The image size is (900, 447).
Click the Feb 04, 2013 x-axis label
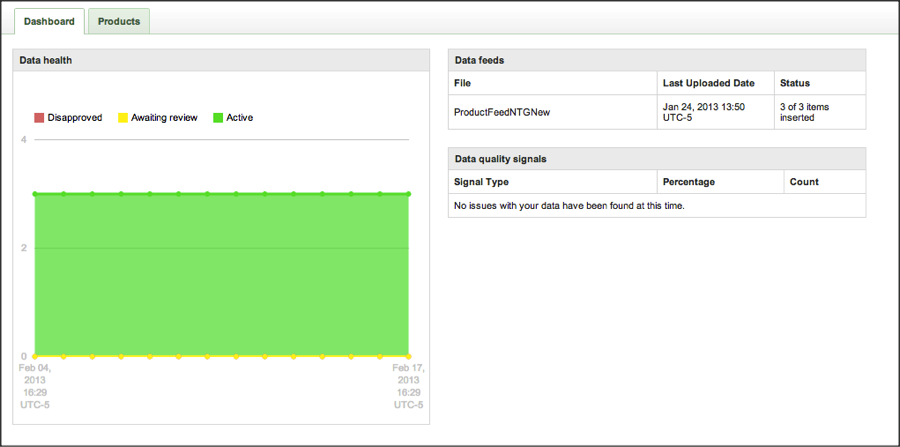pyautogui.click(x=35, y=386)
